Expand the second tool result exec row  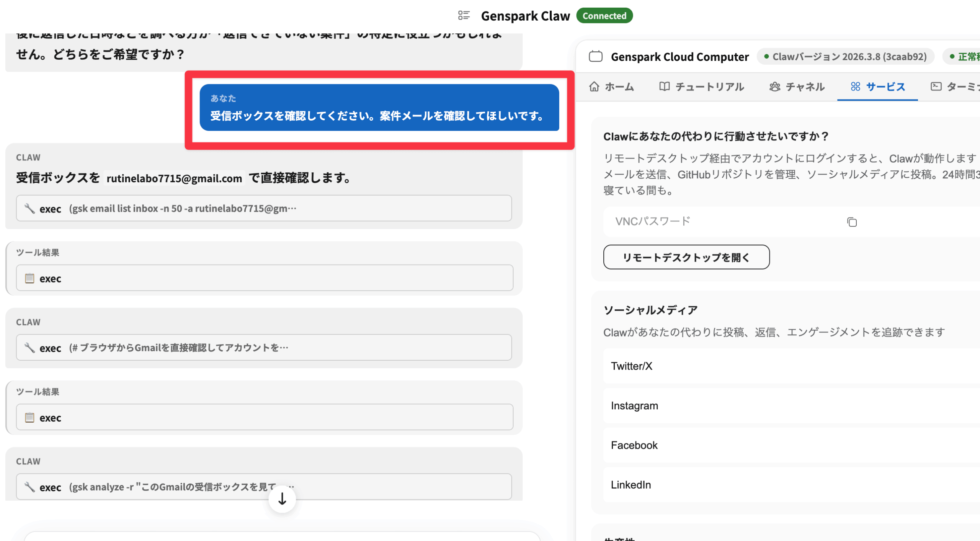click(x=264, y=417)
